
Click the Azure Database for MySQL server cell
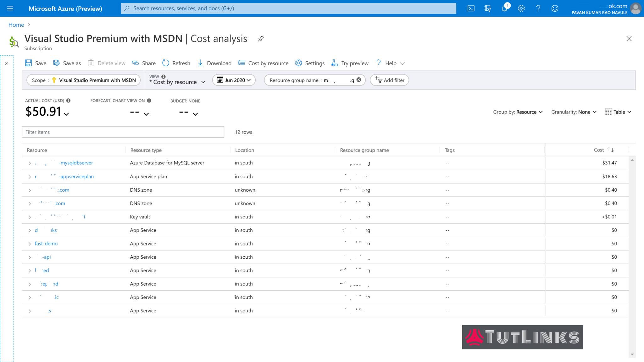tap(167, 163)
